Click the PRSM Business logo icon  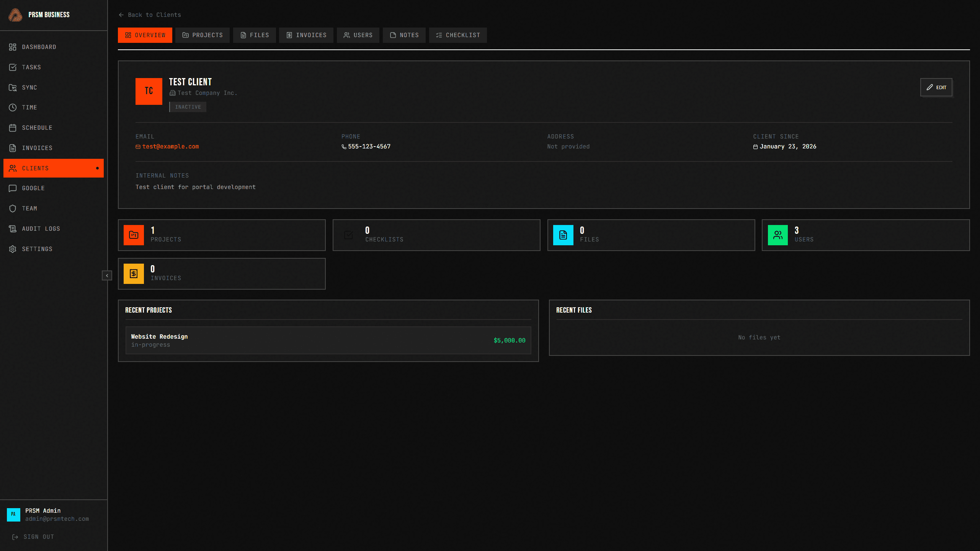pos(15,15)
